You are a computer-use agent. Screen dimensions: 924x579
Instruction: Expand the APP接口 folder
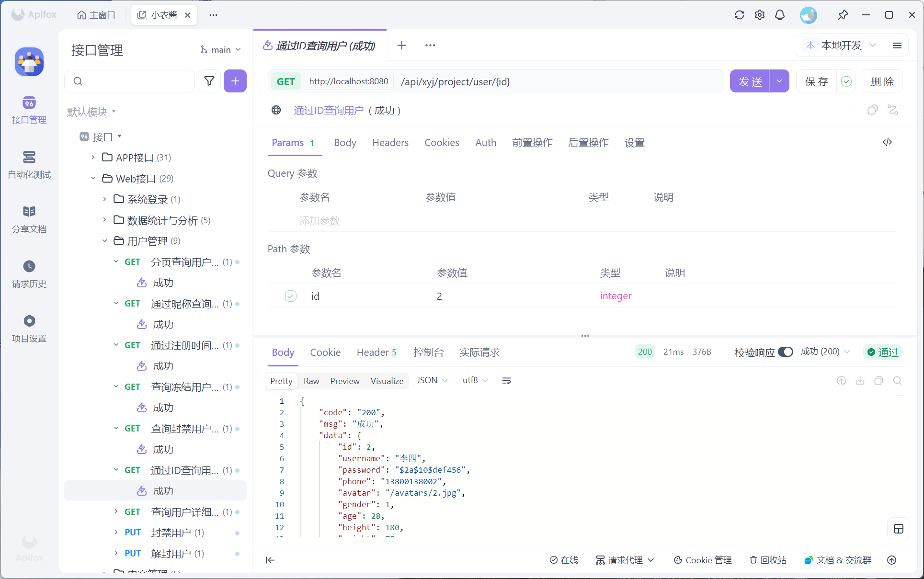(x=93, y=158)
